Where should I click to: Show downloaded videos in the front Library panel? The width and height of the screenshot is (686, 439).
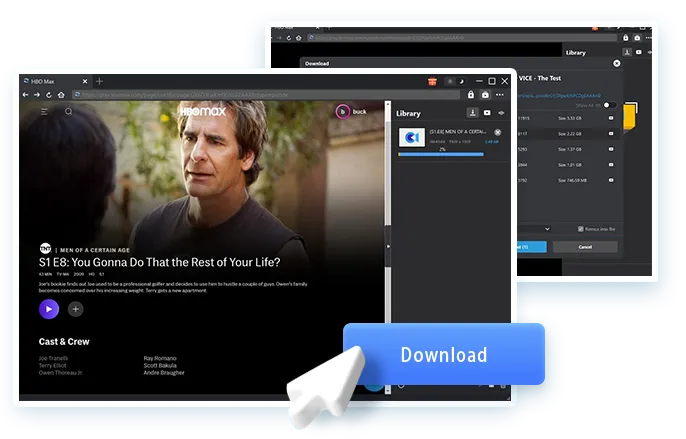(x=487, y=113)
